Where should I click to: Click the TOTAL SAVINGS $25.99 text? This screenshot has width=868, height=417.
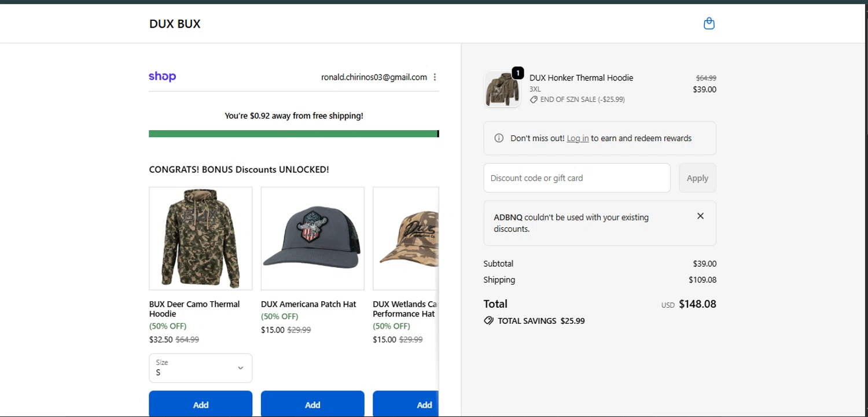pyautogui.click(x=541, y=320)
